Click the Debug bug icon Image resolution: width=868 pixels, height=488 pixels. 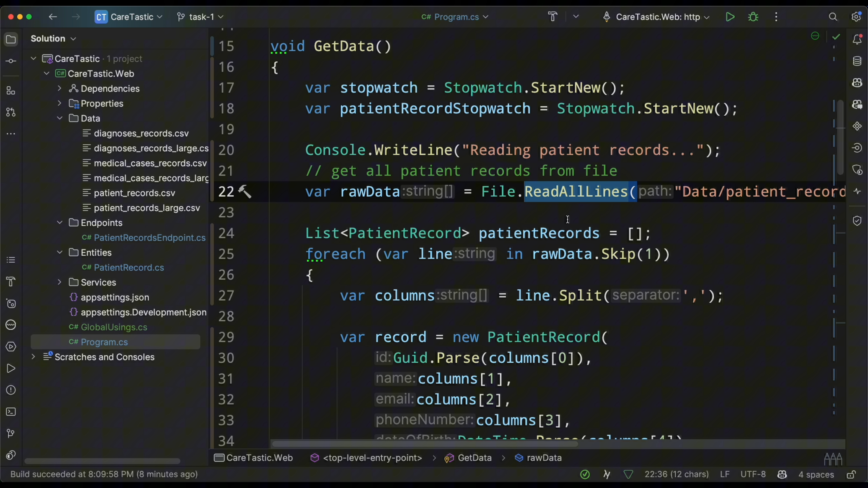pyautogui.click(x=753, y=17)
